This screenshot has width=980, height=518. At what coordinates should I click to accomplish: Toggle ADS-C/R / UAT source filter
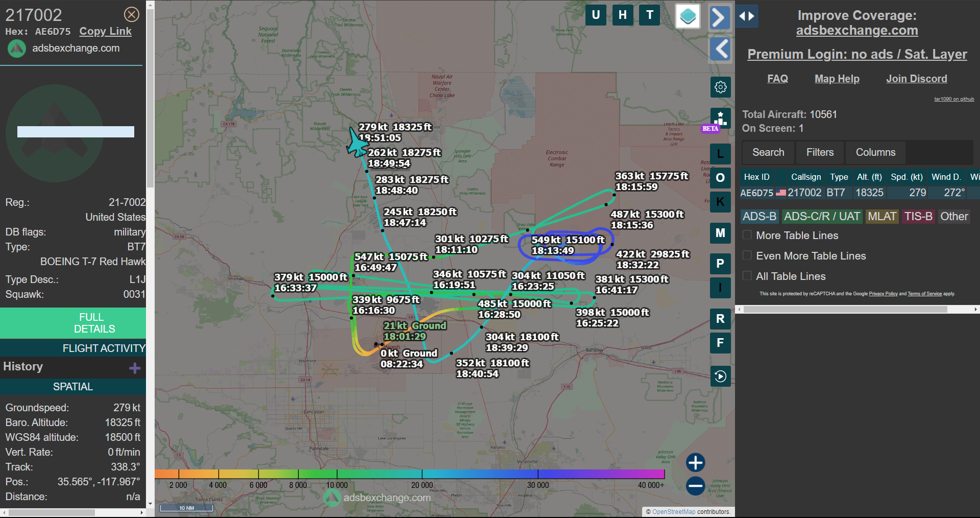pyautogui.click(x=822, y=217)
